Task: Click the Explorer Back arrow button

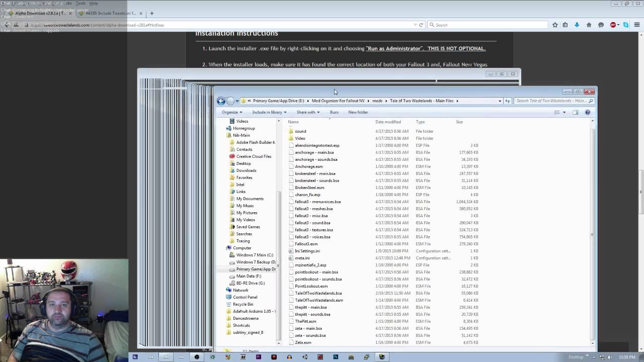Action: 221,101
